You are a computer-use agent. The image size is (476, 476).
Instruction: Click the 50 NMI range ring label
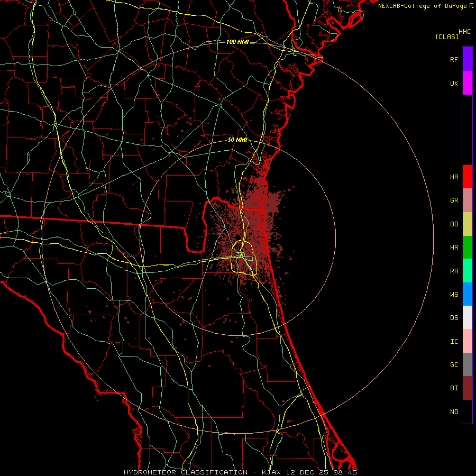click(237, 140)
